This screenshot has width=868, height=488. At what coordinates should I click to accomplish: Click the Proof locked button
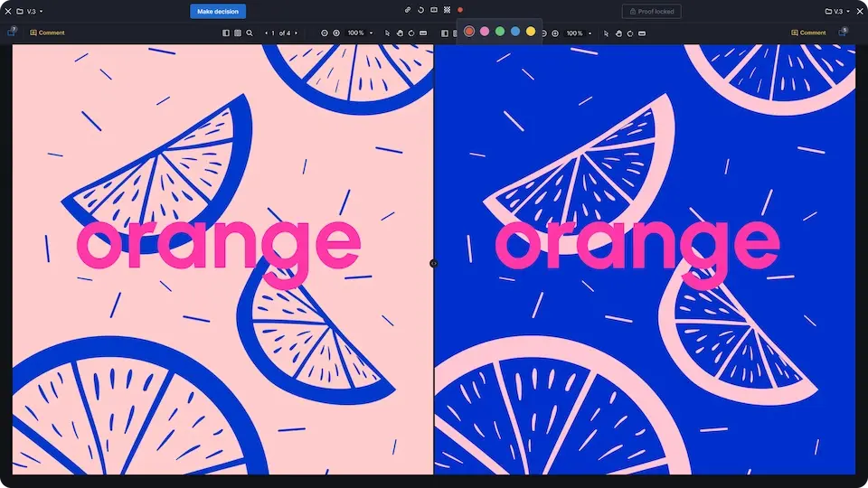click(664, 11)
